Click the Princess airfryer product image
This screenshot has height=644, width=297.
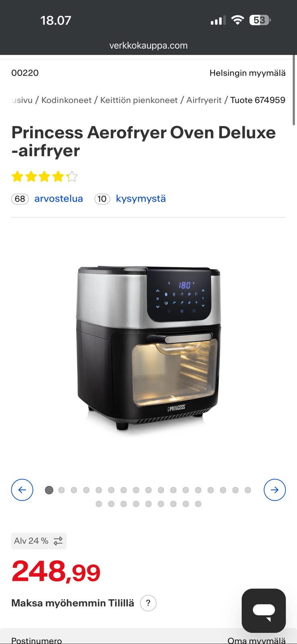(148, 348)
